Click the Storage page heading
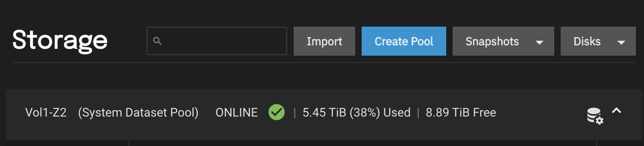The width and height of the screenshot is (644, 146). [x=60, y=41]
